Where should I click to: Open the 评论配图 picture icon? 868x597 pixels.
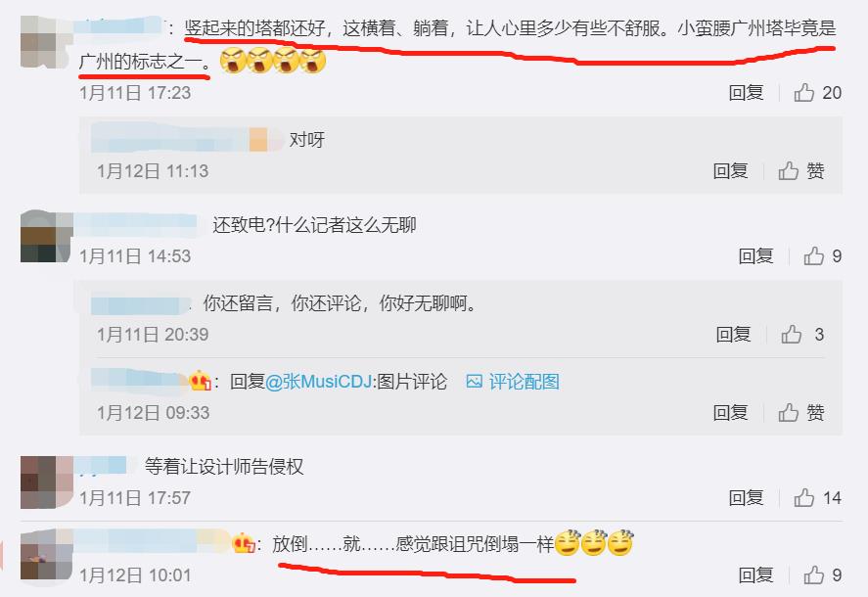474,381
